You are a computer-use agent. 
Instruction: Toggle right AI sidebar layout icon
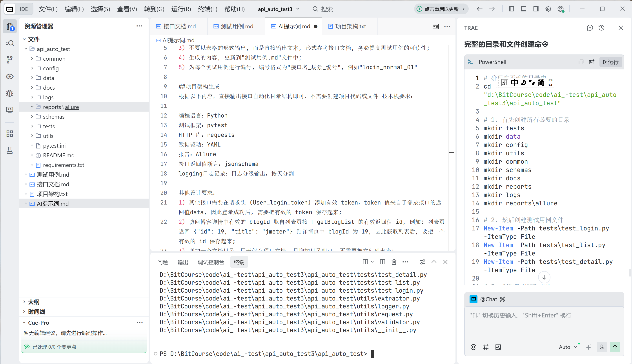tap(536, 9)
